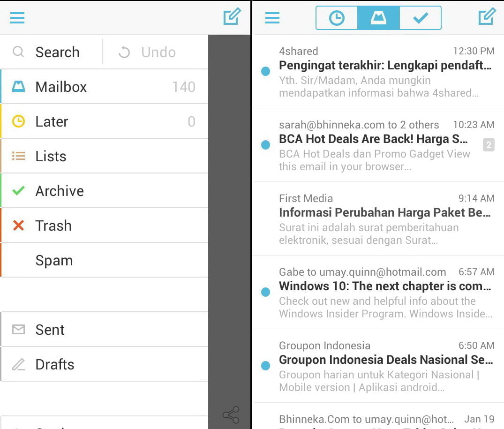
Task: Click preview Surat ini adalah surat pemberitahuan
Action: pos(369,227)
